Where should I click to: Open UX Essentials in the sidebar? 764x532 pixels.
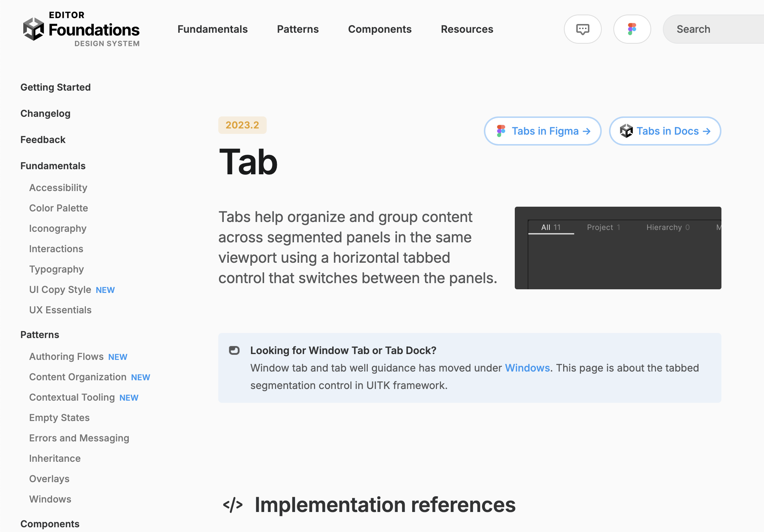[60, 310]
